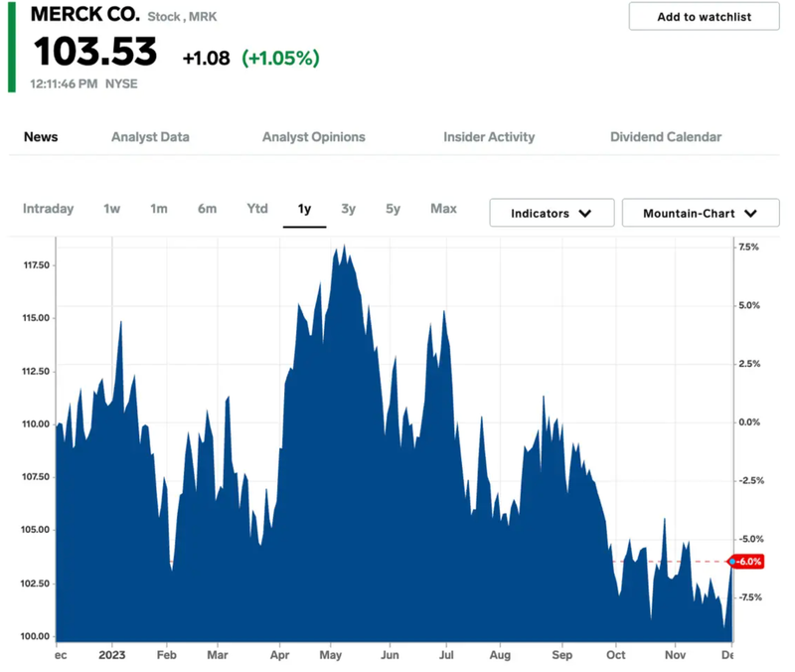
Task: Click the 110.00 y-axis label
Action: pyautogui.click(x=36, y=424)
